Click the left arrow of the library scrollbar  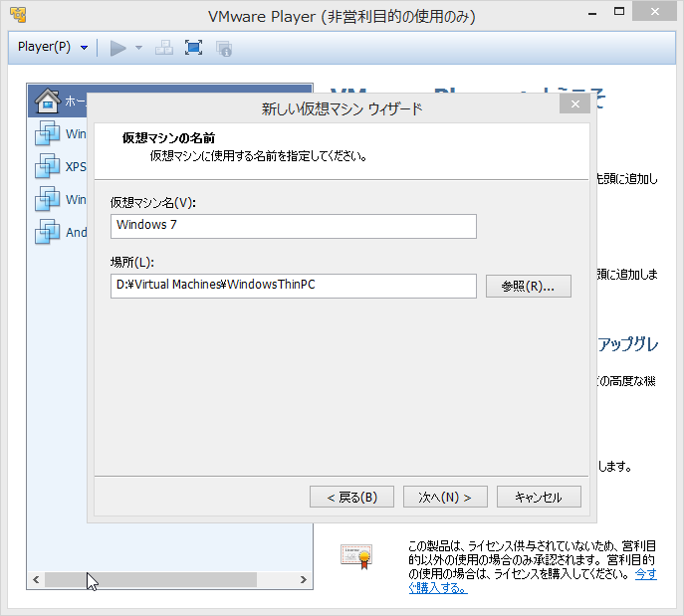(x=36, y=580)
